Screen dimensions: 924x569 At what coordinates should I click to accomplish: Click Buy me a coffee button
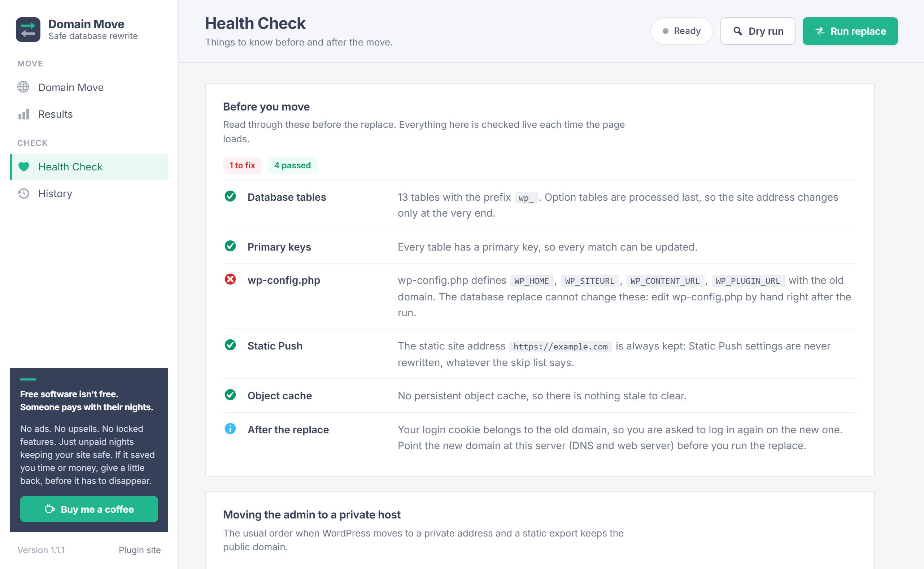[89, 509]
